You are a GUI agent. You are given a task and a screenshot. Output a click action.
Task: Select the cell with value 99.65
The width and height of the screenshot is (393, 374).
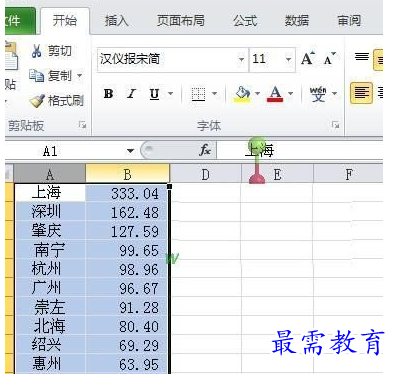pyautogui.click(x=127, y=250)
